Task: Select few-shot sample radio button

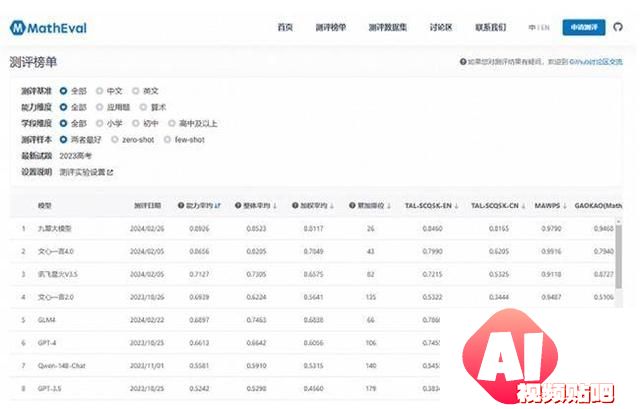Action: (167, 140)
